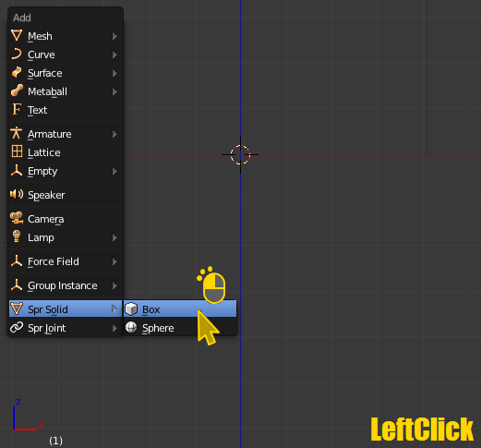Image resolution: width=481 pixels, height=448 pixels.
Task: Choose the Box entry in submenu
Action: [180, 309]
